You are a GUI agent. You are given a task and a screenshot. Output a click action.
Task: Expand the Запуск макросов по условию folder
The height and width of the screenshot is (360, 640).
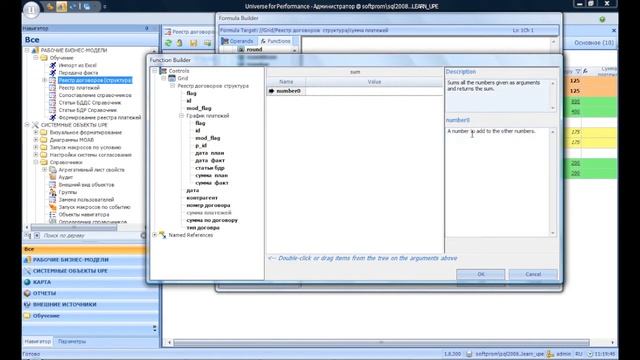pyautogui.click(x=36, y=147)
